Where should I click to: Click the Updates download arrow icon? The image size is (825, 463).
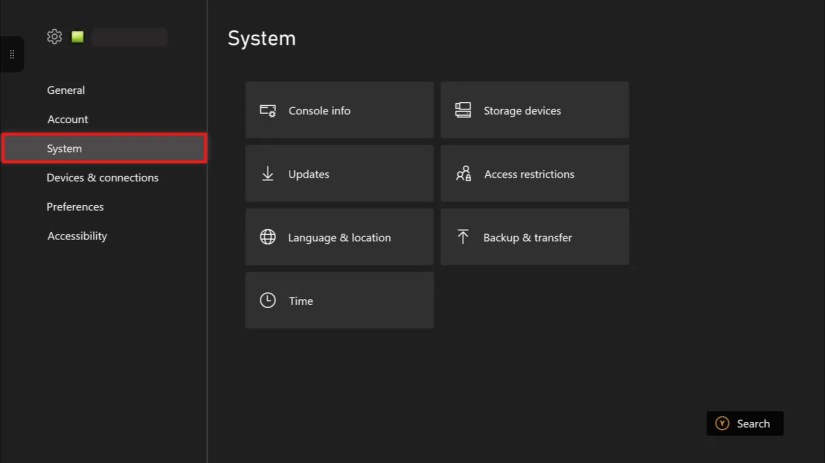(268, 174)
